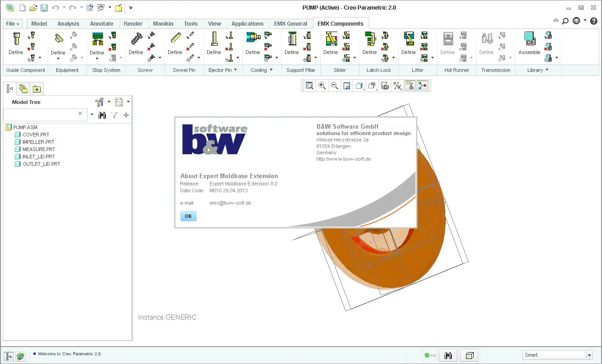Click command search magnifier icon
Screen dimensions: 602x364
tap(565, 21)
